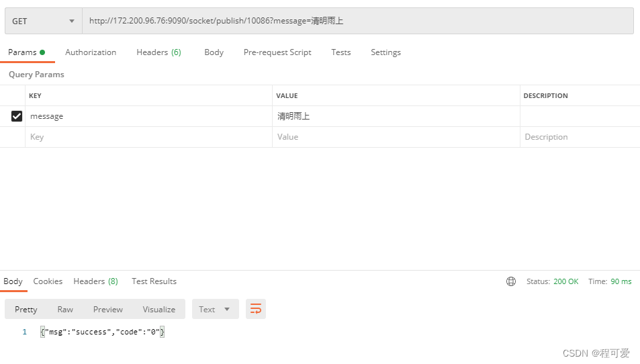Open the request Headers (6) tab
640x364 pixels.
[x=158, y=52]
